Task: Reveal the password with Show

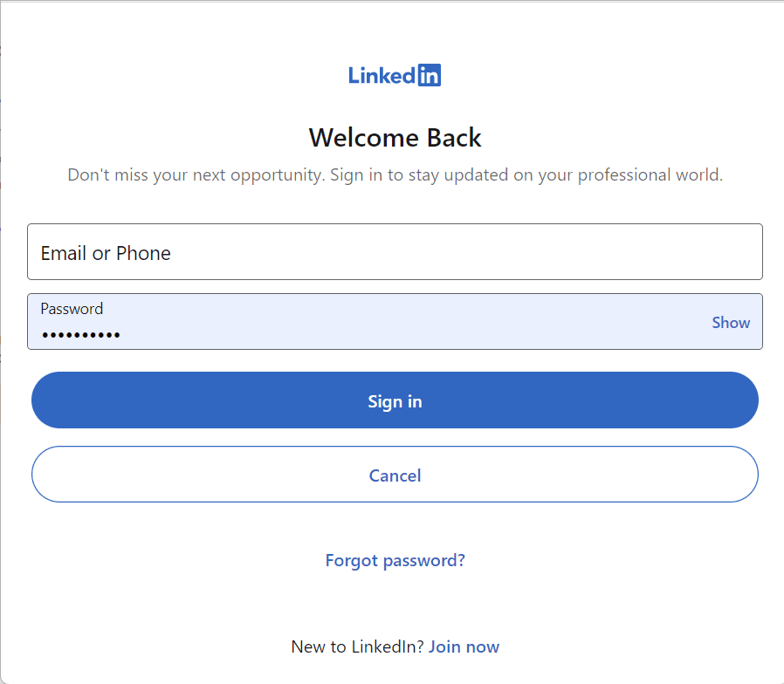Action: click(731, 322)
